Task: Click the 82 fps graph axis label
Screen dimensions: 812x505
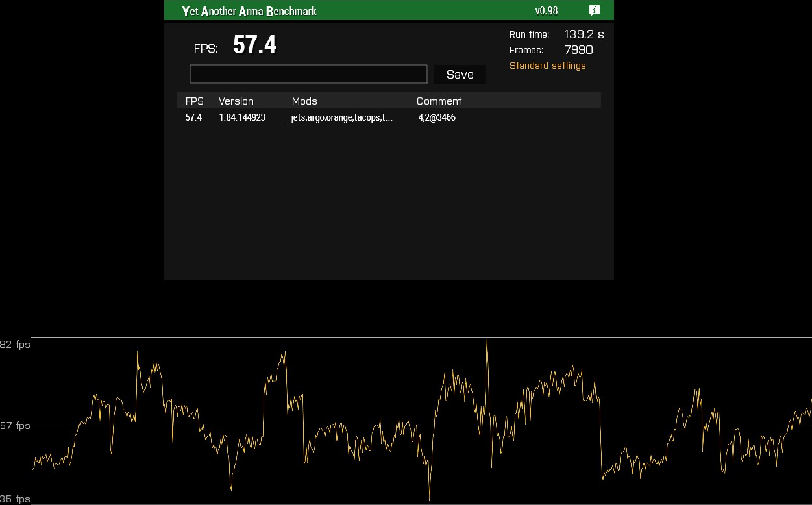Action: [x=15, y=345]
